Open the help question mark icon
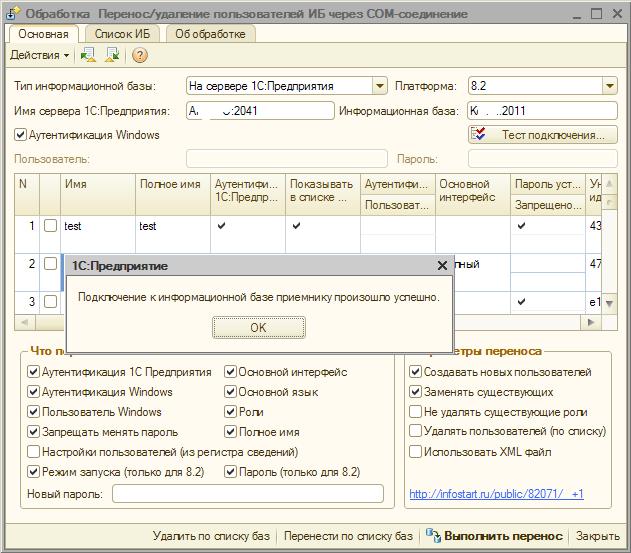 (x=140, y=55)
